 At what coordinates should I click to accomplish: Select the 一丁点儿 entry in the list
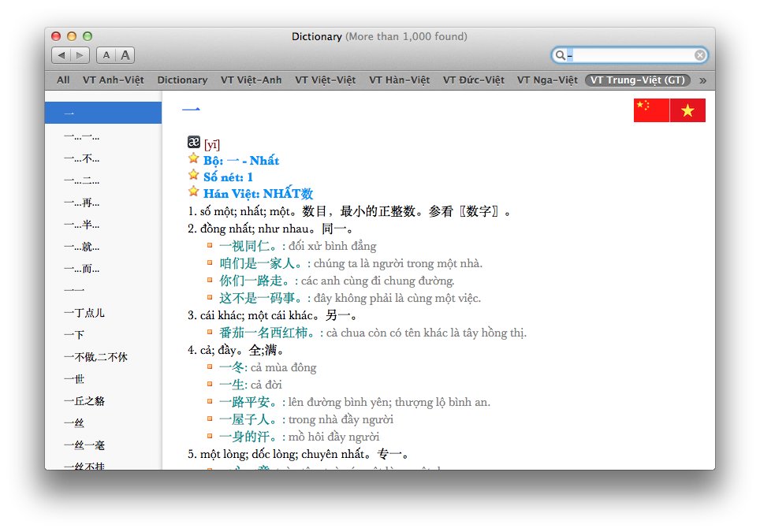point(103,313)
